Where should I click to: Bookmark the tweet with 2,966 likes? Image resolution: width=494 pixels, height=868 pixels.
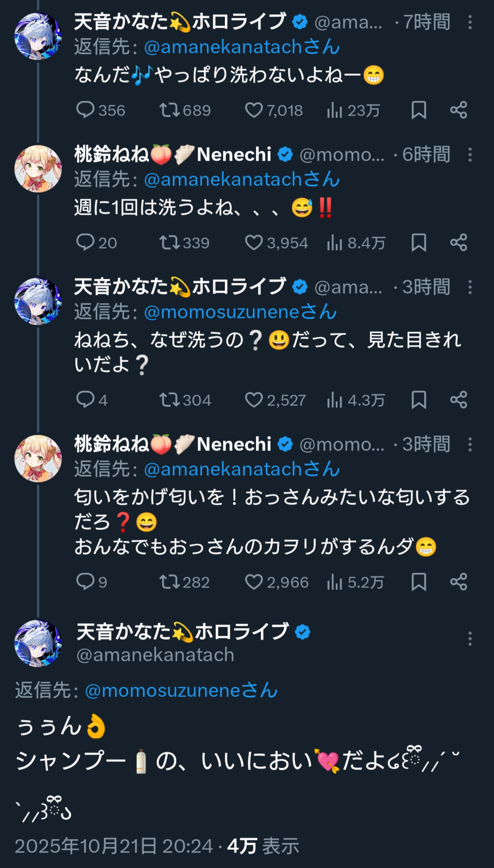coord(419,582)
